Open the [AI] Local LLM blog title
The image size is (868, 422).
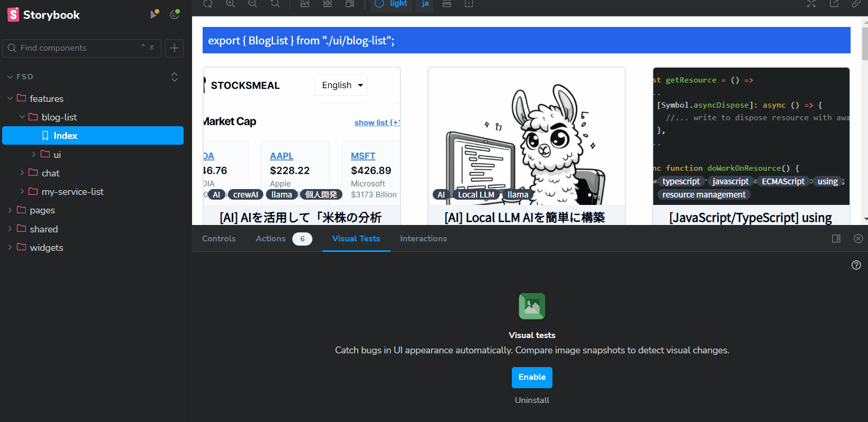pos(524,218)
